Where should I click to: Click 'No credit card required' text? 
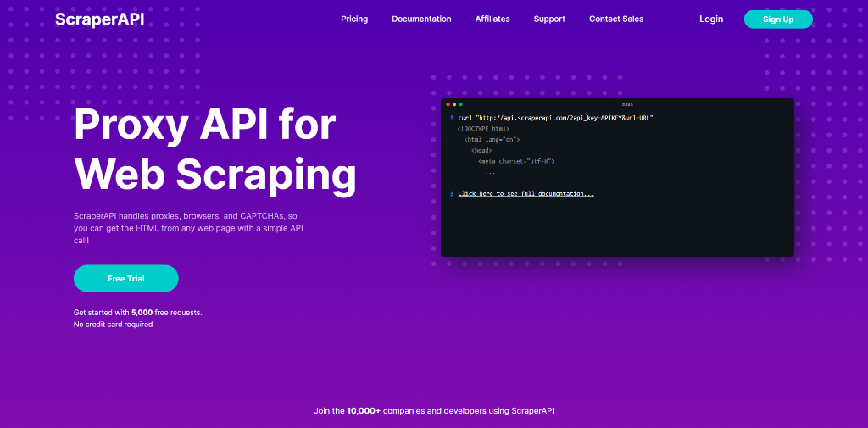113,325
